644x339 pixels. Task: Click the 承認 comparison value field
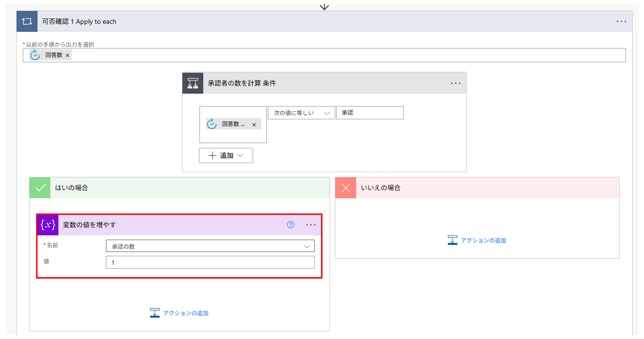pyautogui.click(x=369, y=112)
